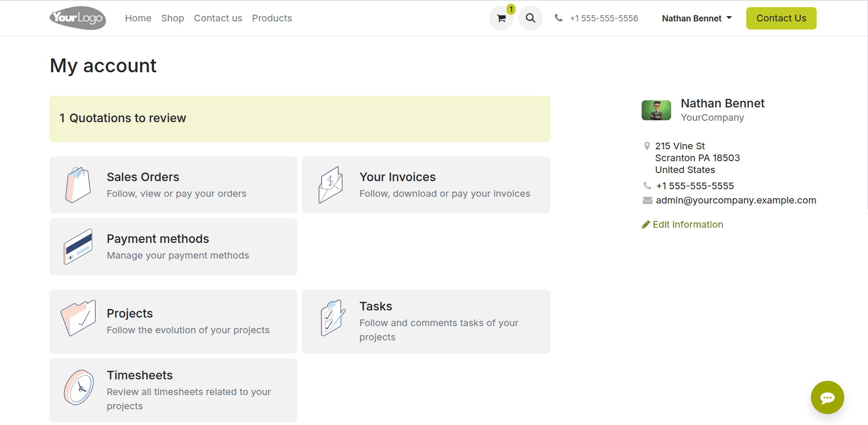The image size is (868, 425).
Task: Click the YourLogo site logo
Action: click(78, 18)
